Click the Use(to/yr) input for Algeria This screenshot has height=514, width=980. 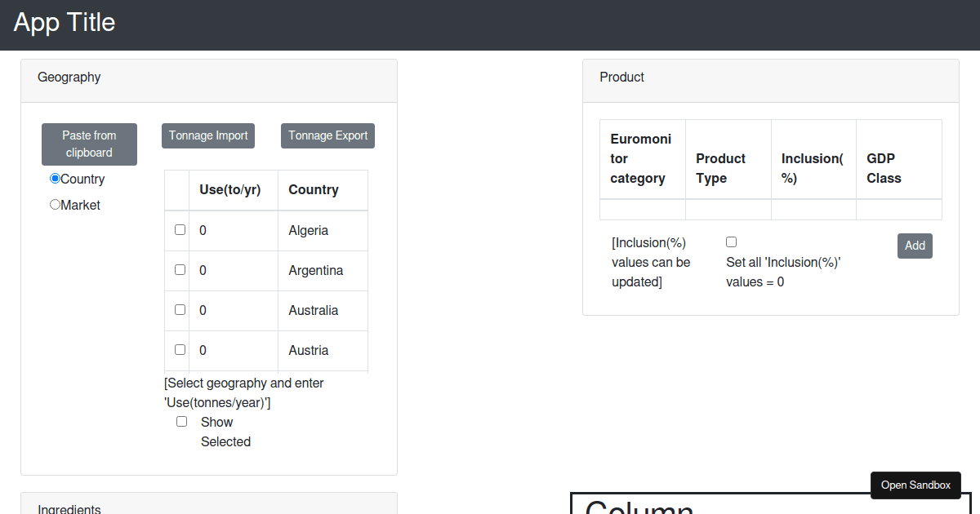(x=233, y=230)
